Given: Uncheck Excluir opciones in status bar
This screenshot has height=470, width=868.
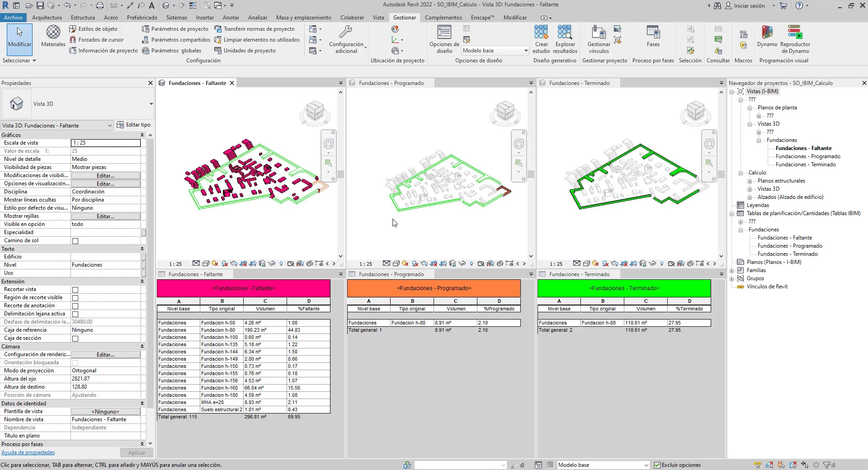Looking at the screenshot, I should point(658,465).
